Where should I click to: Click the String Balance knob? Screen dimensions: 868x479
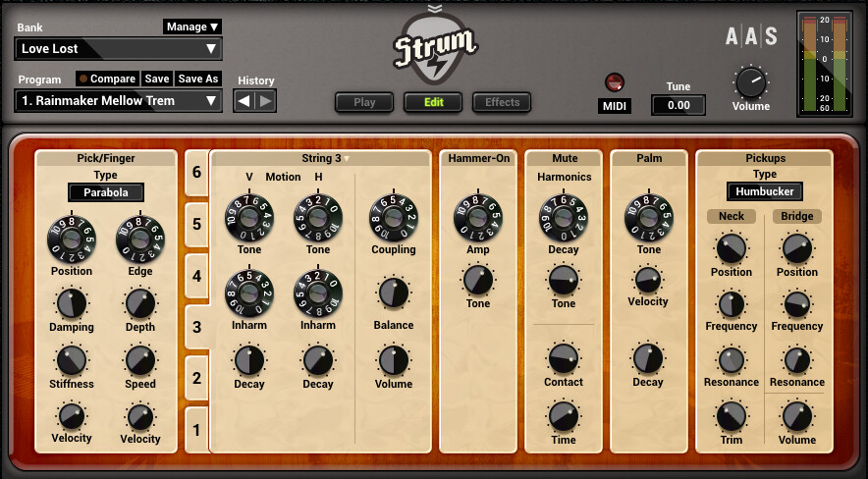(394, 293)
